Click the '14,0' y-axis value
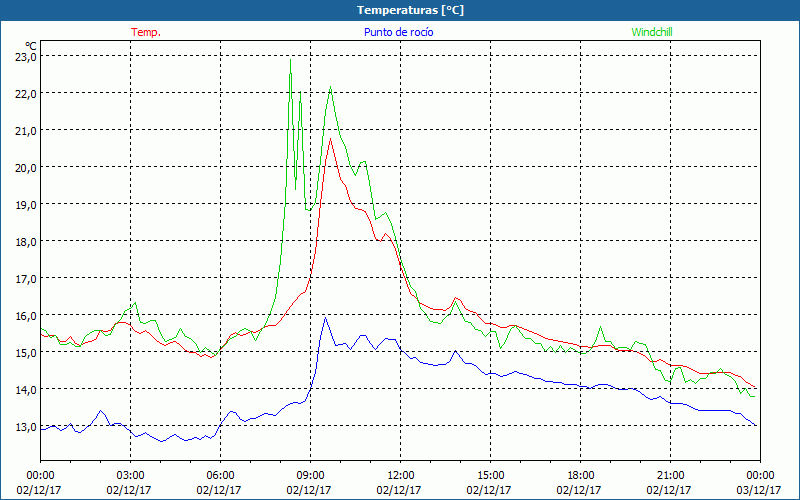The height and width of the screenshot is (500, 800). [26, 390]
